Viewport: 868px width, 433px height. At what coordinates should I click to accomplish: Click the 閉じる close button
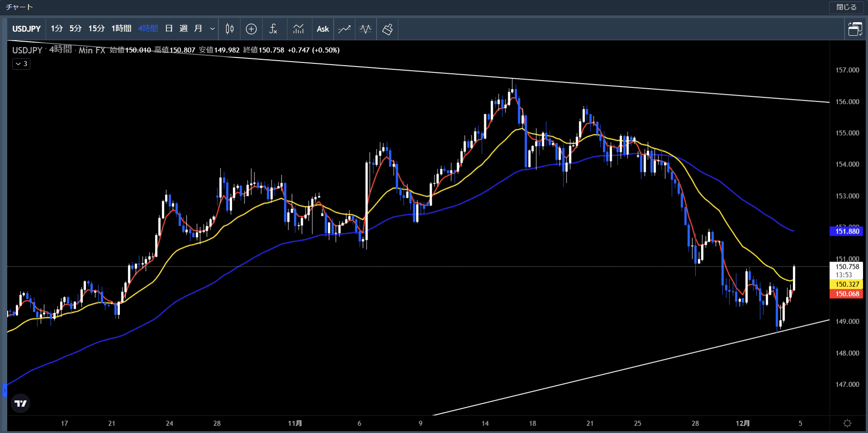coord(846,7)
